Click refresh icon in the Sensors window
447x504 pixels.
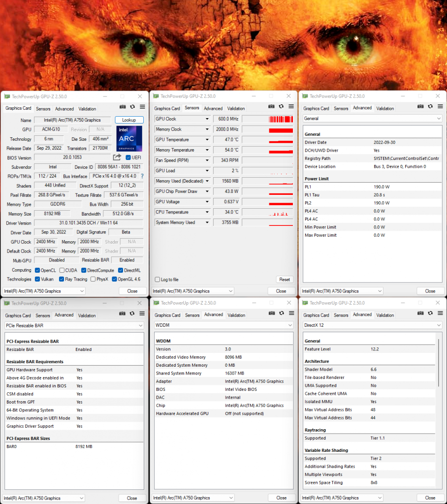[x=282, y=106]
